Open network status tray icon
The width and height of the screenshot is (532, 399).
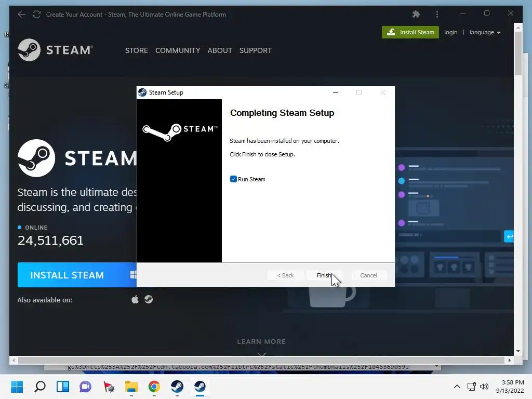471,387
